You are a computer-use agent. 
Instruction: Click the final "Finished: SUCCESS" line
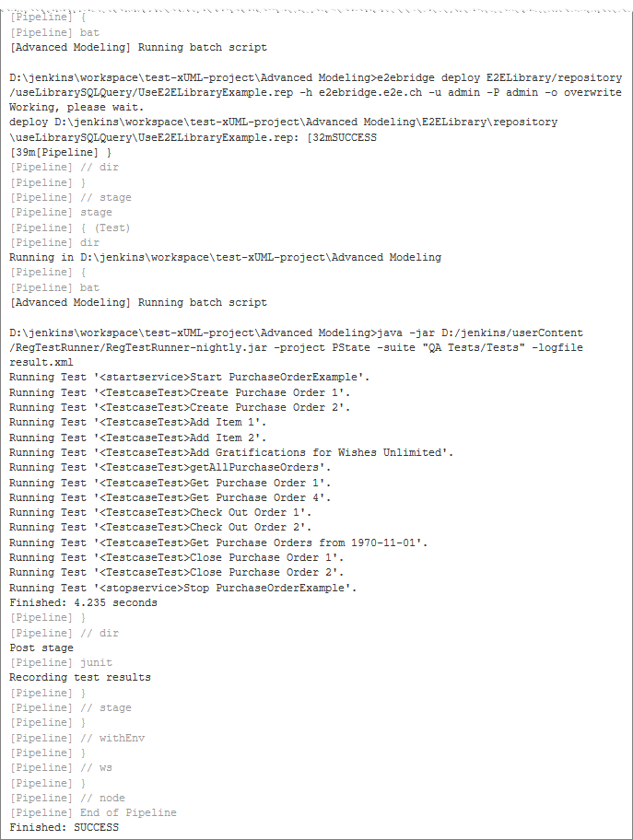64,827
